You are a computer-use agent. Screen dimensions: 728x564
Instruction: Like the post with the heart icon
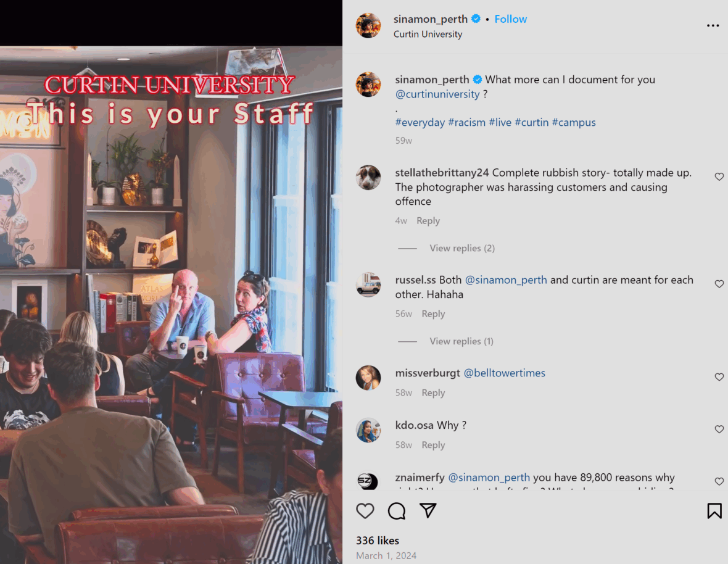tap(365, 510)
